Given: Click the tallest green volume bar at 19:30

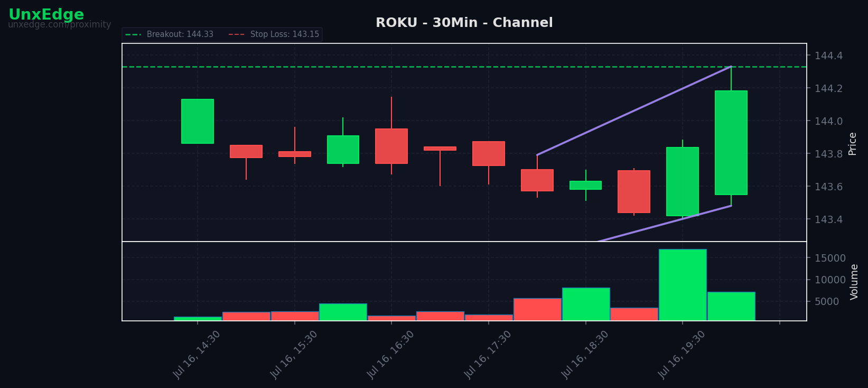Looking at the screenshot, I should click(x=683, y=285).
